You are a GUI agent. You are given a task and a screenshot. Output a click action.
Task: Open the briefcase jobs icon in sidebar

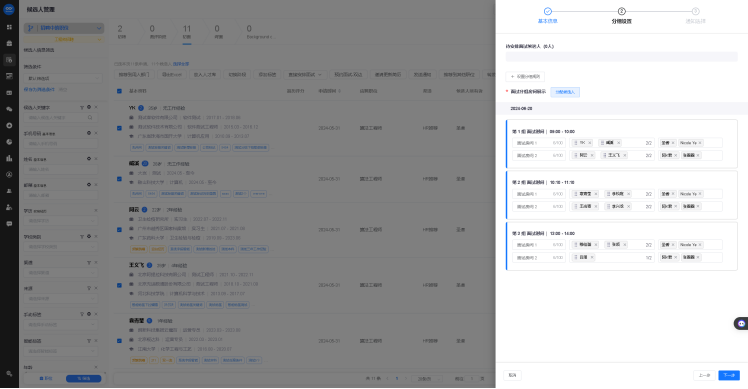9,43
